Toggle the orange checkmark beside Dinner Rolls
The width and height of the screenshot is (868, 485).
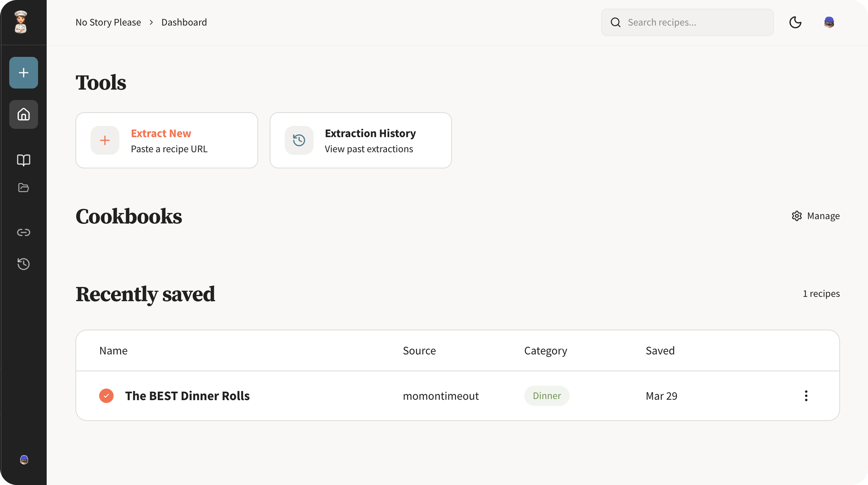coord(106,396)
